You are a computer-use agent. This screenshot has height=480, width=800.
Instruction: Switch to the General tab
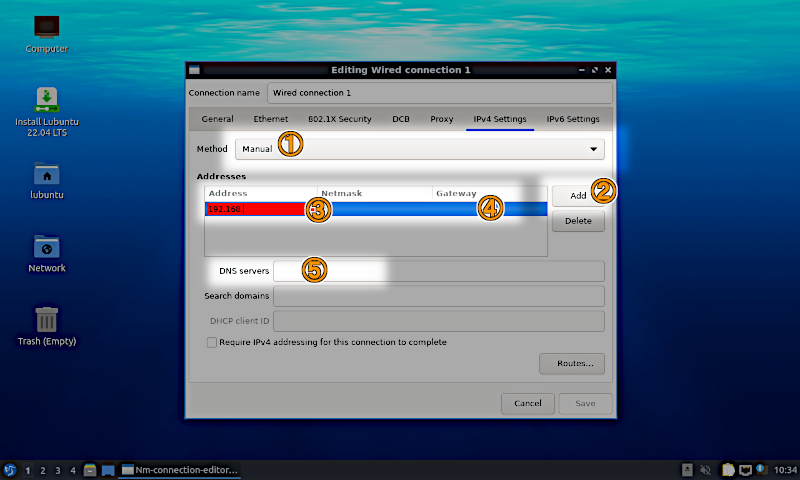click(x=217, y=119)
